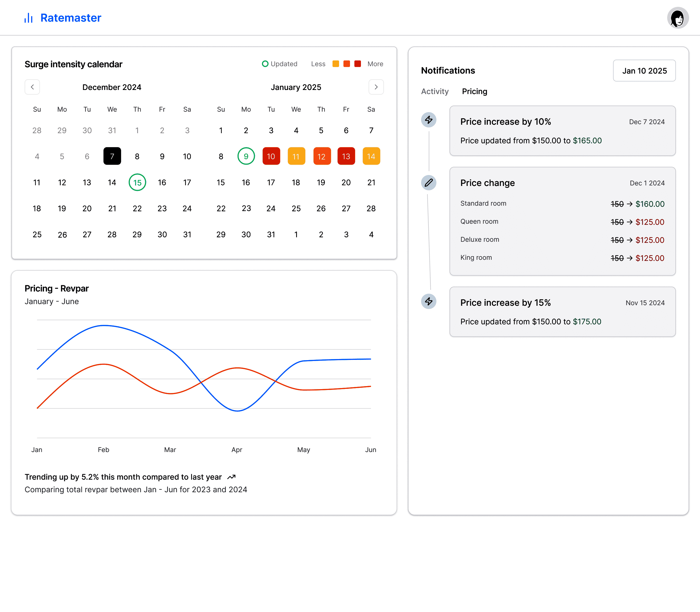Image resolution: width=700 pixels, height=612 pixels.
Task: Go to previous month with left chevron
Action: [32, 87]
